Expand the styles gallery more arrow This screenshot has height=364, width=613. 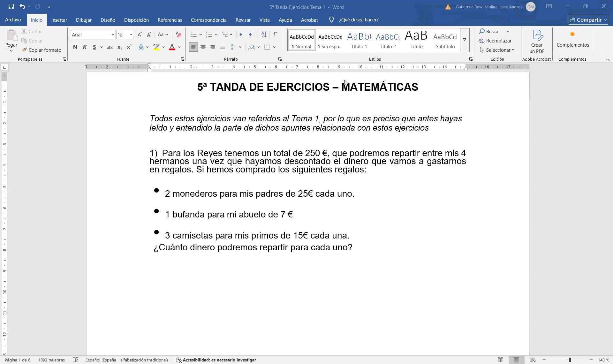click(x=465, y=40)
